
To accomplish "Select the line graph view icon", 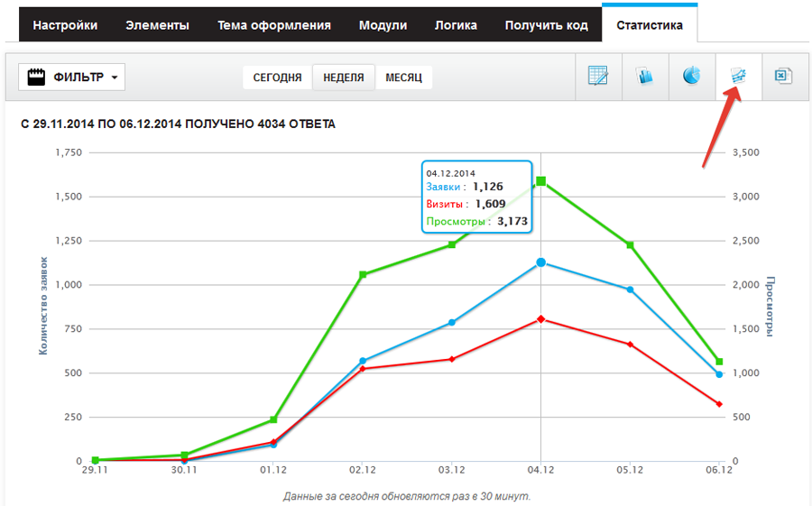I will (738, 76).
